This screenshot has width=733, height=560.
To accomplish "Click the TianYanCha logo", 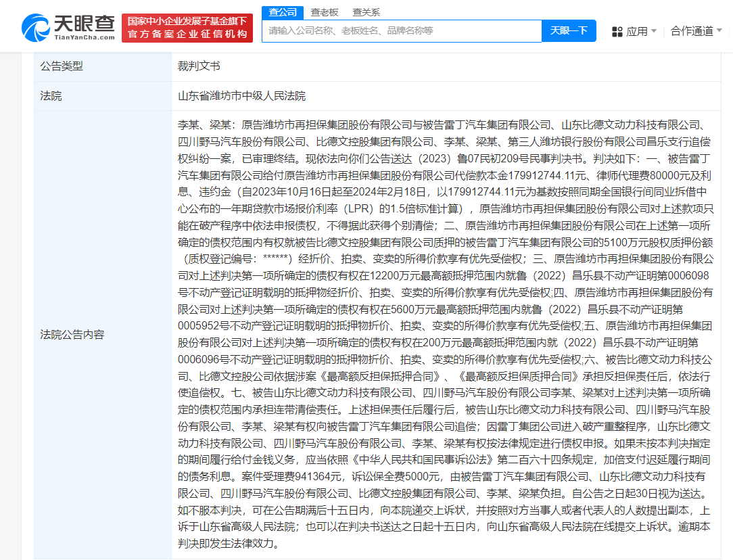I will [68, 28].
